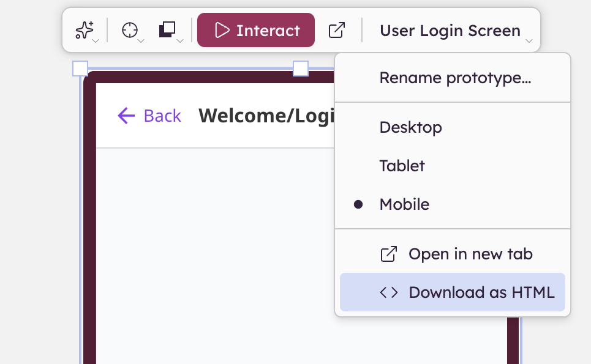Click the AI sparkle icon in toolbar

click(x=84, y=30)
